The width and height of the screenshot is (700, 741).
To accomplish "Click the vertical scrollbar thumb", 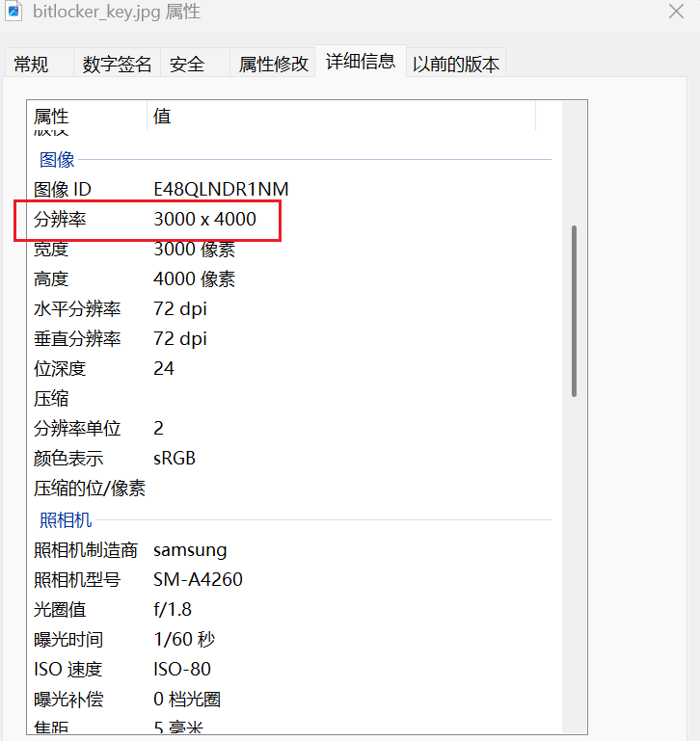I will tap(575, 310).
